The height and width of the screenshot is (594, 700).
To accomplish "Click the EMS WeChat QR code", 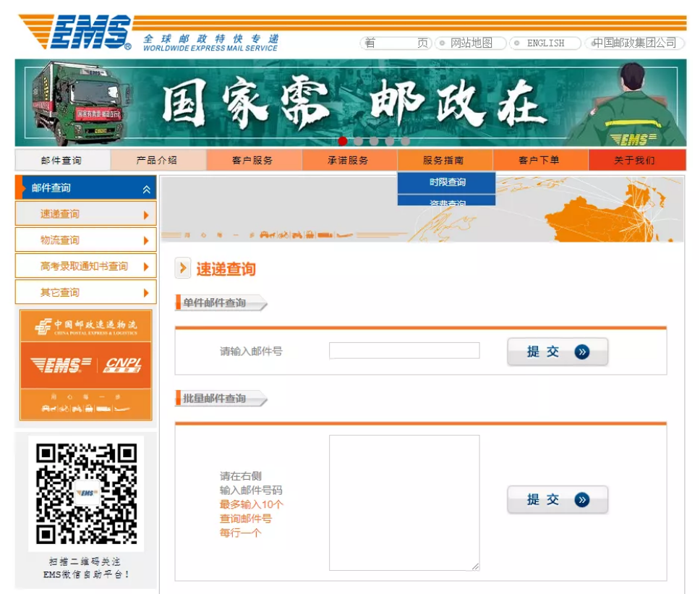I will click(87, 493).
